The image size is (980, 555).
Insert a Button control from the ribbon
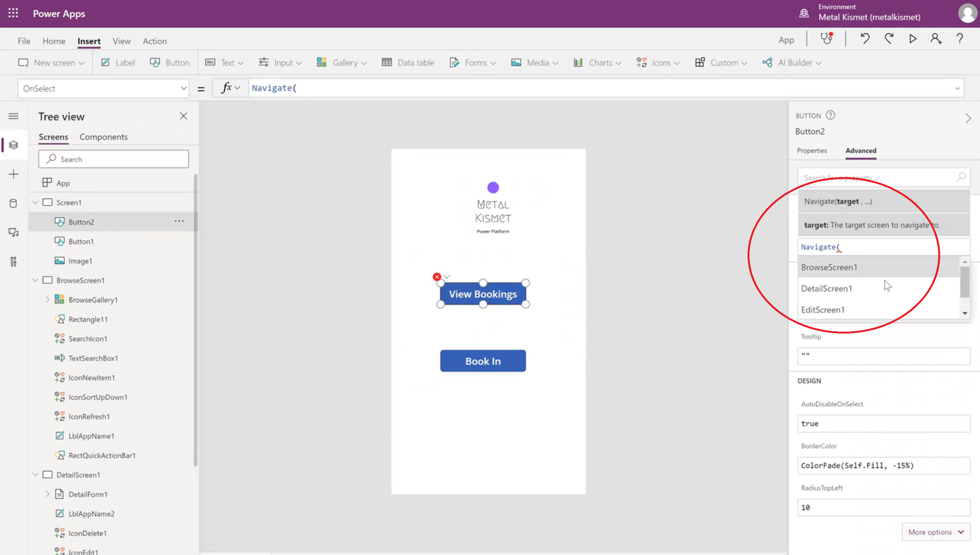(x=170, y=62)
